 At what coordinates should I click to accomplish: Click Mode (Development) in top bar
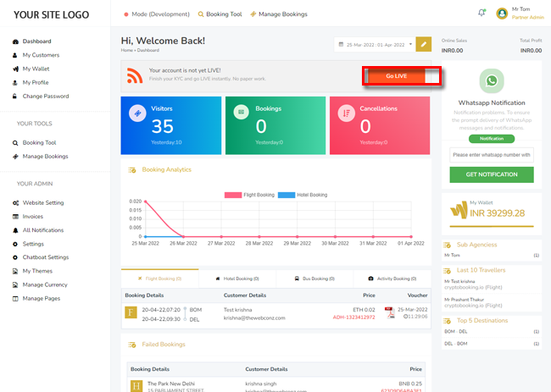[x=157, y=14]
